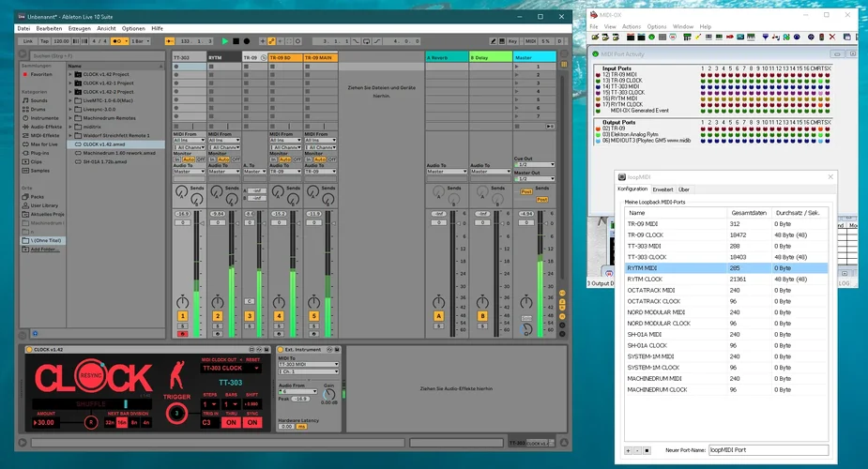
Task: Open the File menu in MIDI-OX
Action: (593, 26)
